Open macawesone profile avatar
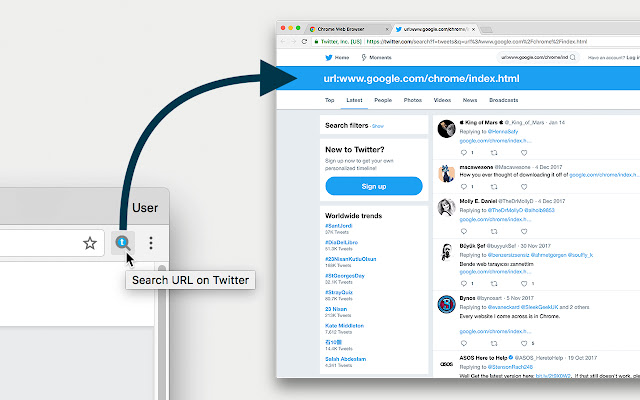The image size is (640, 400). (x=447, y=173)
